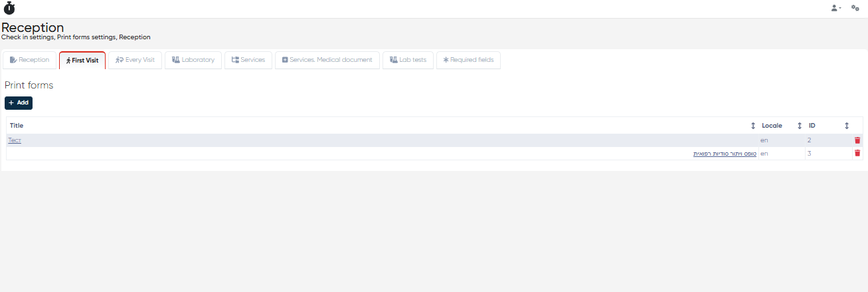Delete the print form with ID 3
Image resolution: width=868 pixels, height=292 pixels.
click(x=857, y=154)
